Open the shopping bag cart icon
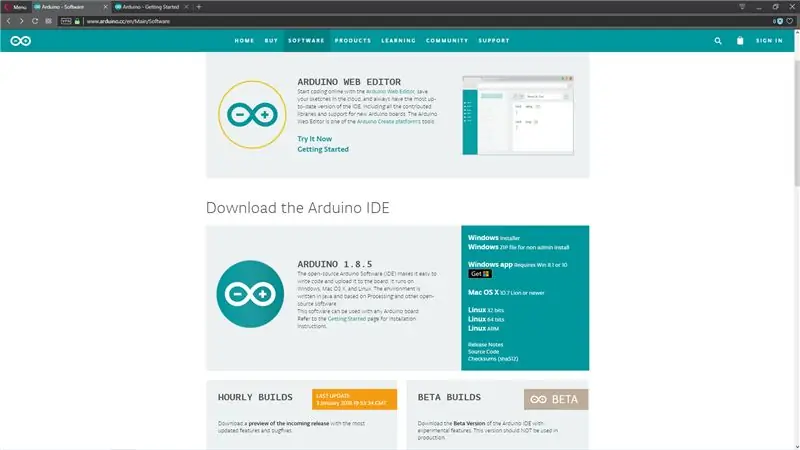This screenshot has width=800, height=450. (740, 40)
